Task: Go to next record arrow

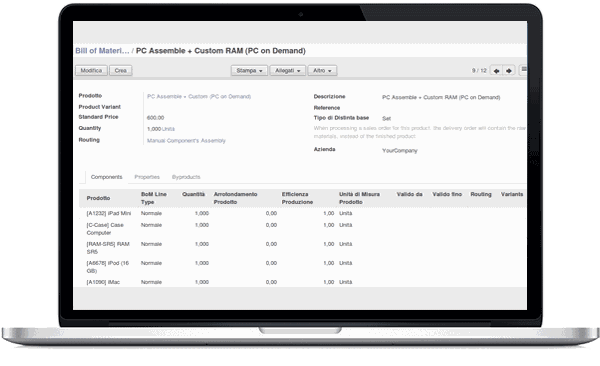Action: (509, 71)
